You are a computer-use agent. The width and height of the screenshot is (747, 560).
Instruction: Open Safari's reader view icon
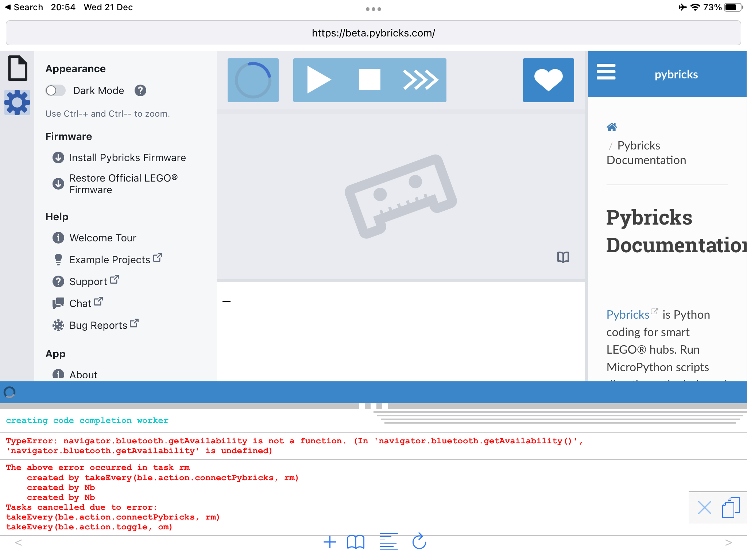click(388, 542)
